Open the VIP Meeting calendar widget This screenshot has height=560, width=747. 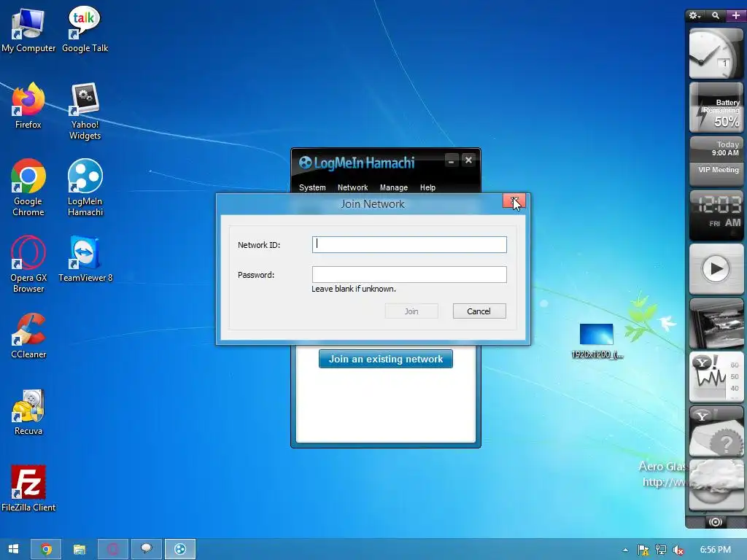716,162
